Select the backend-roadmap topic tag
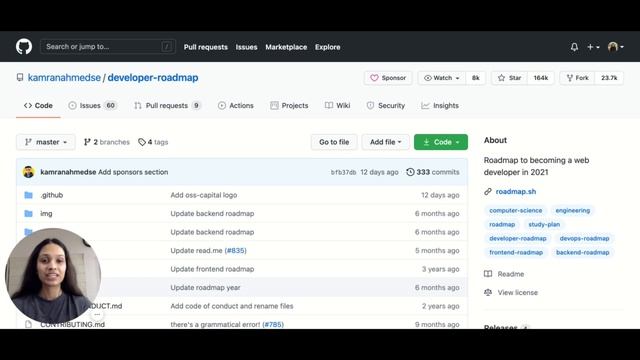Image resolution: width=640 pixels, height=360 pixels. point(582,252)
